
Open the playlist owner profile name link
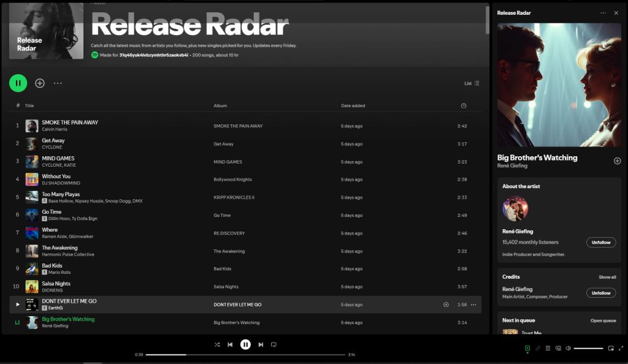[x=154, y=55]
